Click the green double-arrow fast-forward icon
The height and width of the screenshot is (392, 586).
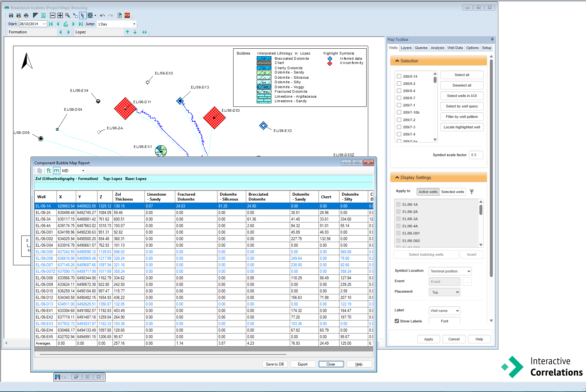coord(145,32)
